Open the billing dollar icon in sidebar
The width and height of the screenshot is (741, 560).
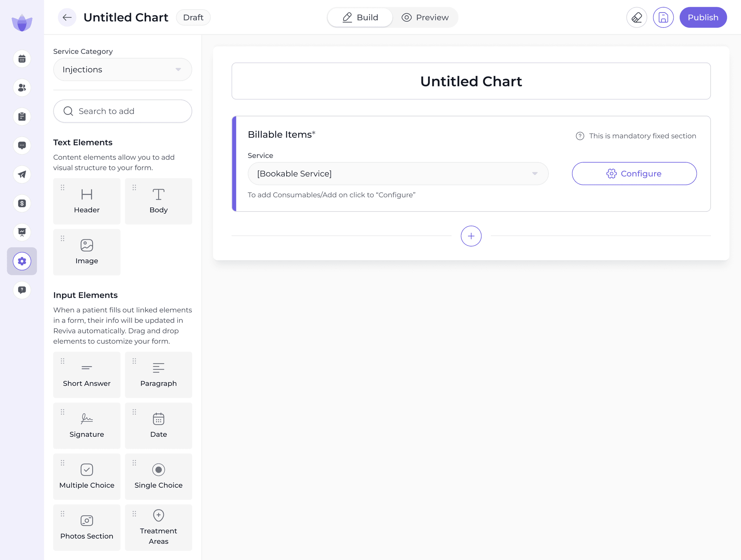click(22, 203)
